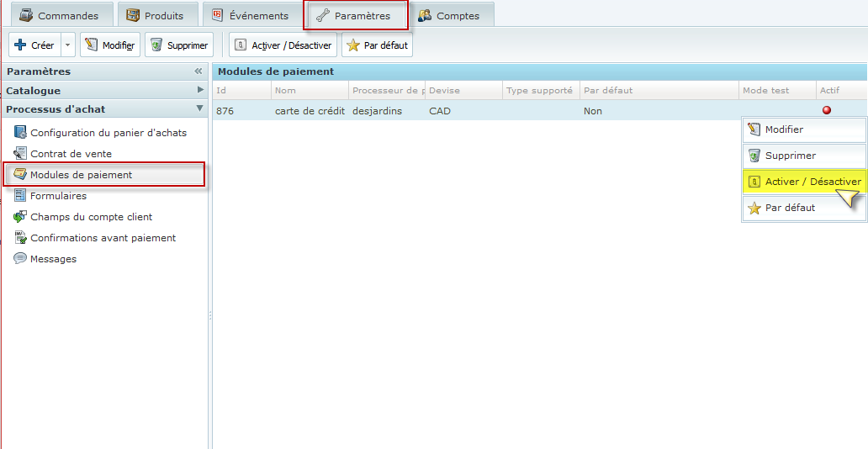
Task: Click the people icon on Comptes tab
Action: coord(425,15)
